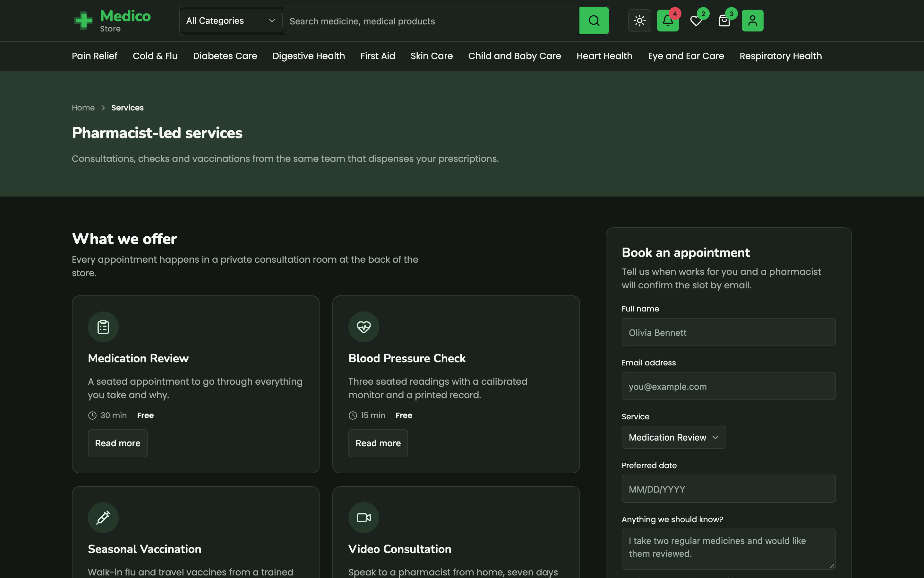Open Cold & Flu category
Viewport: 924px width, 578px height.
tap(155, 56)
